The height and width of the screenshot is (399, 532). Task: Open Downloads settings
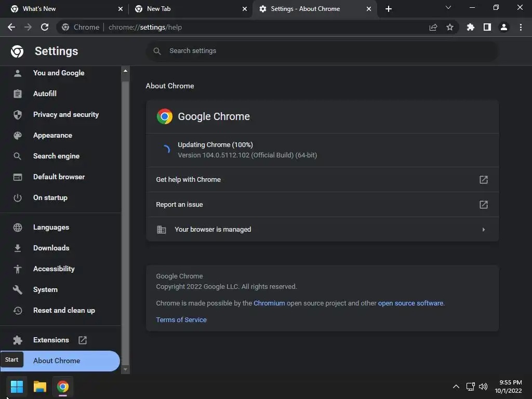pyautogui.click(x=60, y=248)
